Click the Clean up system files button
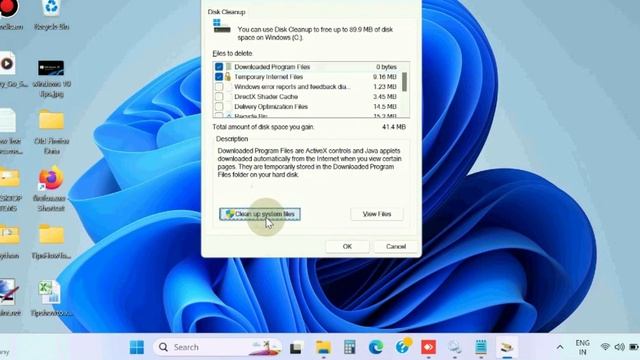 click(260, 214)
